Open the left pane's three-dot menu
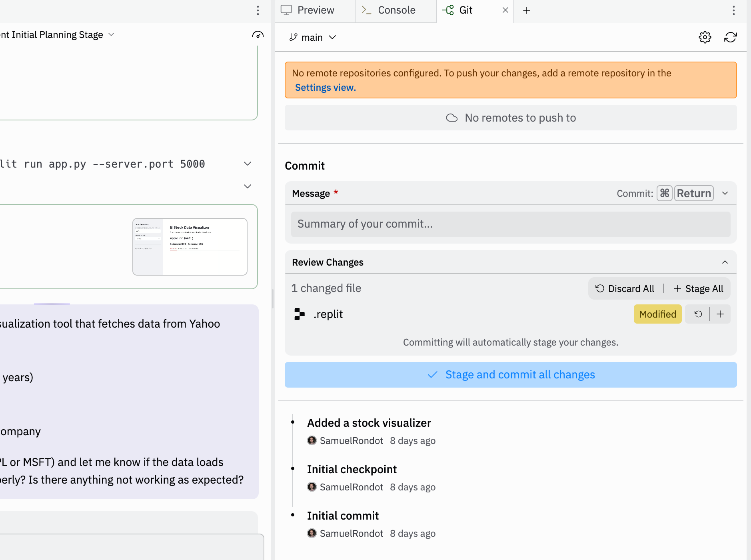Image resolution: width=751 pixels, height=560 pixels. pos(258,10)
